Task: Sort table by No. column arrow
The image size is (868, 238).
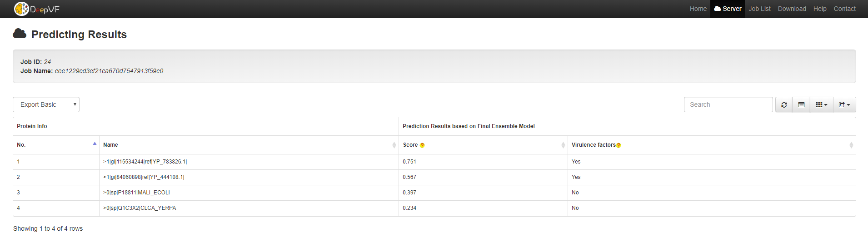Action: point(95,144)
